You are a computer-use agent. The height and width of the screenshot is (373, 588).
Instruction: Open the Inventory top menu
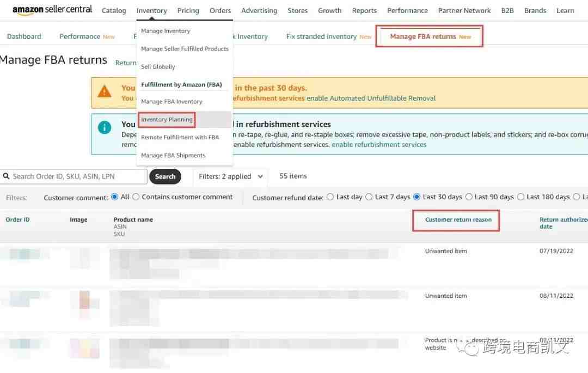151,10
